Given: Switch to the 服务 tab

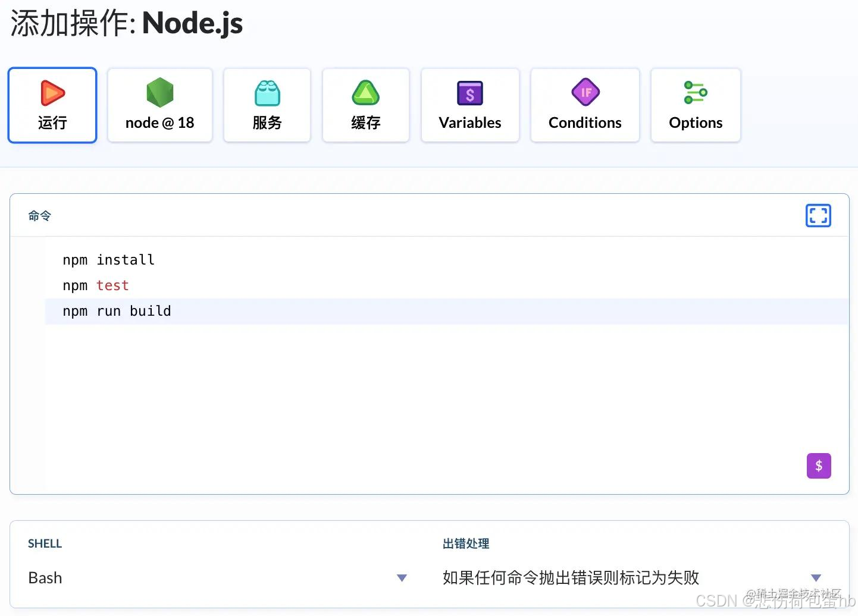Looking at the screenshot, I should (267, 105).
